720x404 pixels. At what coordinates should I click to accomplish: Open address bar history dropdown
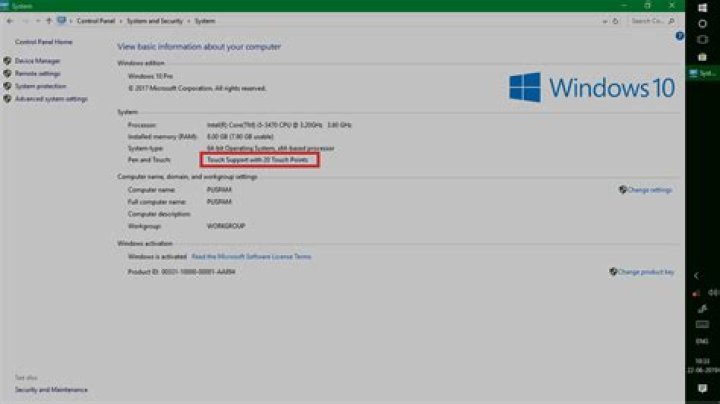[x=604, y=21]
